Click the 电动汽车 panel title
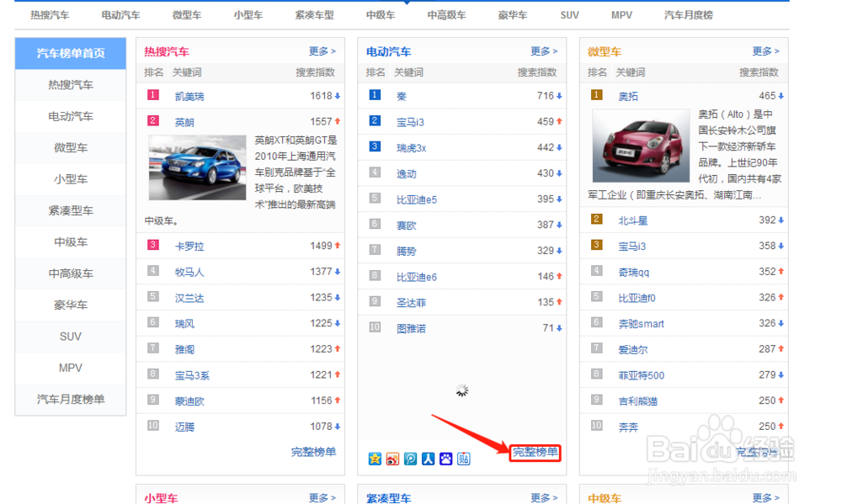 coord(388,51)
